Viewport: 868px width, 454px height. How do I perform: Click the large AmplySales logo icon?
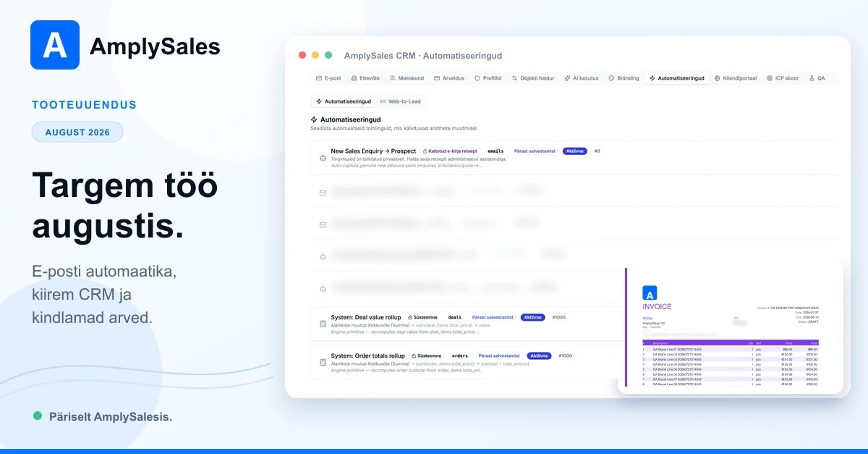click(x=55, y=45)
